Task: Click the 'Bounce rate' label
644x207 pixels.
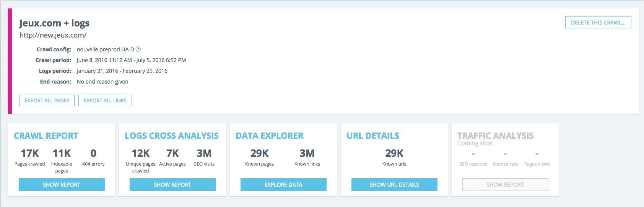Action: (x=505, y=164)
